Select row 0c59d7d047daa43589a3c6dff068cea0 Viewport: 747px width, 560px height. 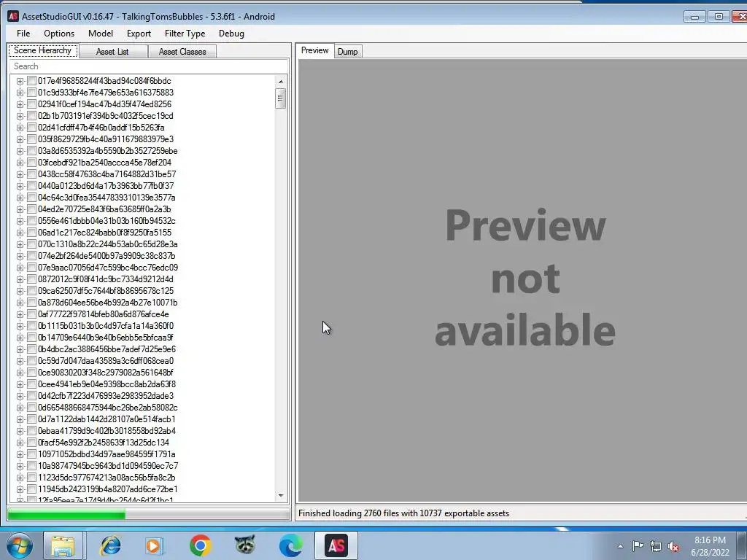(x=106, y=361)
